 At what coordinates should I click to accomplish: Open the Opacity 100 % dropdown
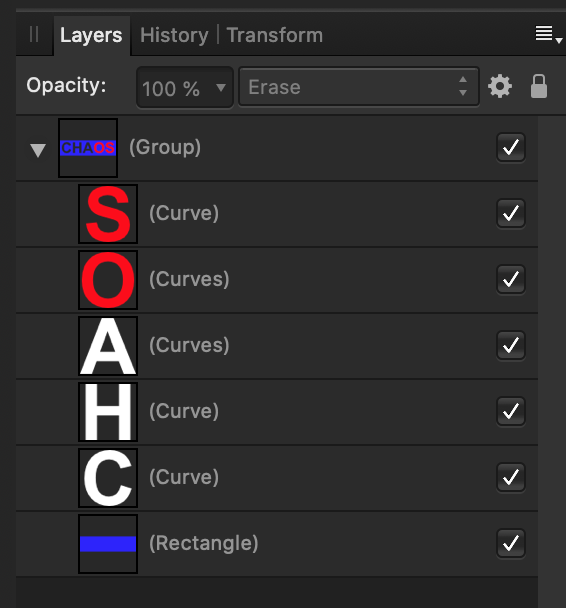tap(185, 88)
